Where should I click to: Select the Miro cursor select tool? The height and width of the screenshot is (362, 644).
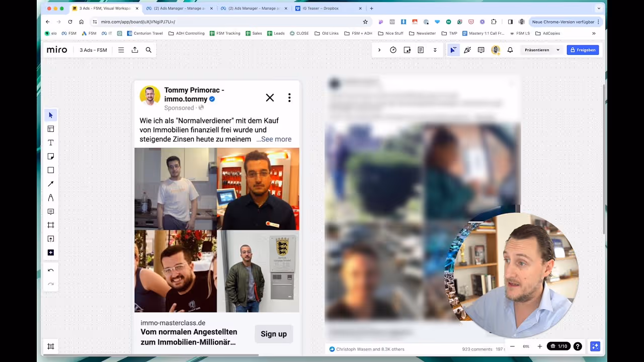pyautogui.click(x=50, y=115)
